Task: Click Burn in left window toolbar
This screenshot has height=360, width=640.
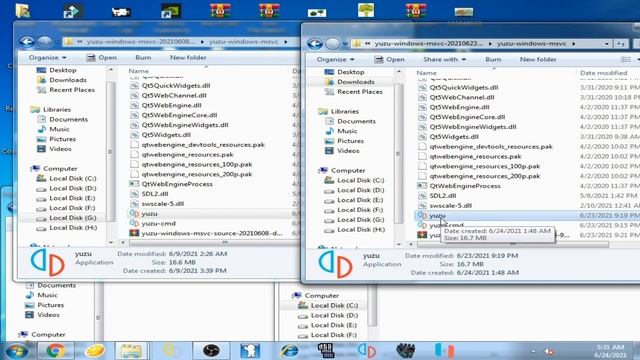Action: tap(143, 58)
